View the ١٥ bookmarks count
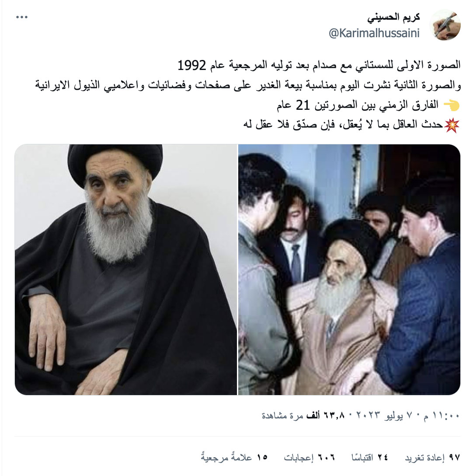The width and height of the screenshot is (473, 476). tap(234, 457)
